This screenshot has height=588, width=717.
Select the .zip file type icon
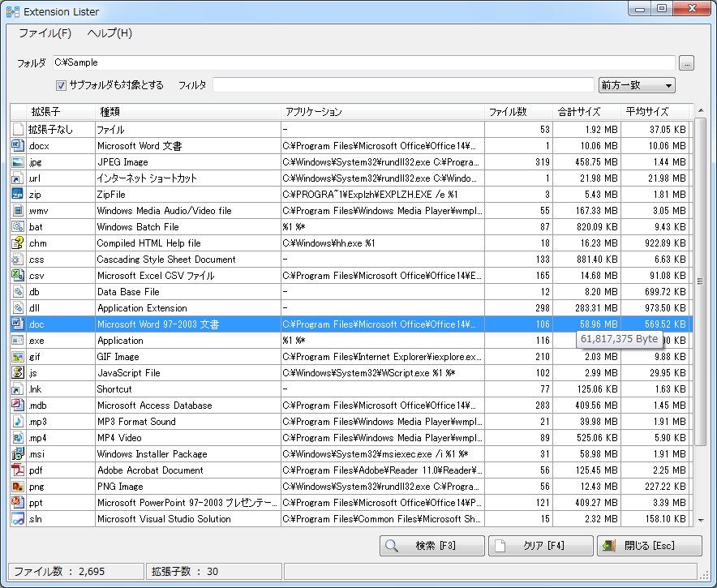pyautogui.click(x=18, y=195)
